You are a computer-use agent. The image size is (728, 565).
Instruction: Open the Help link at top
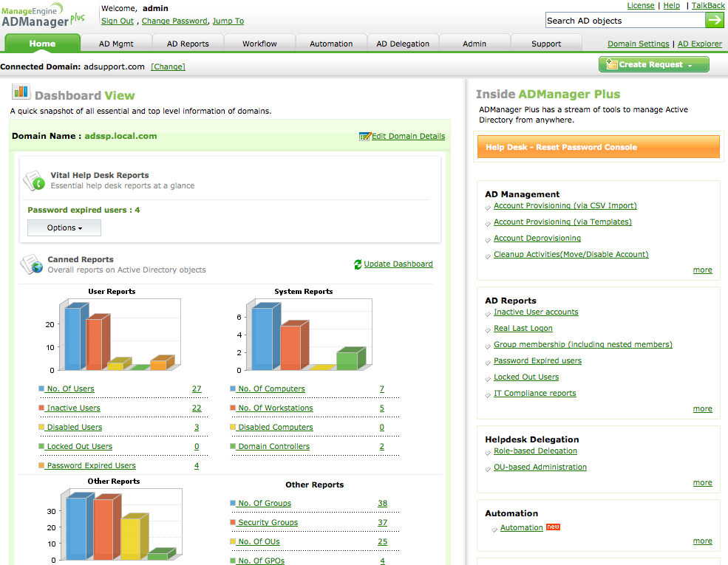click(671, 6)
